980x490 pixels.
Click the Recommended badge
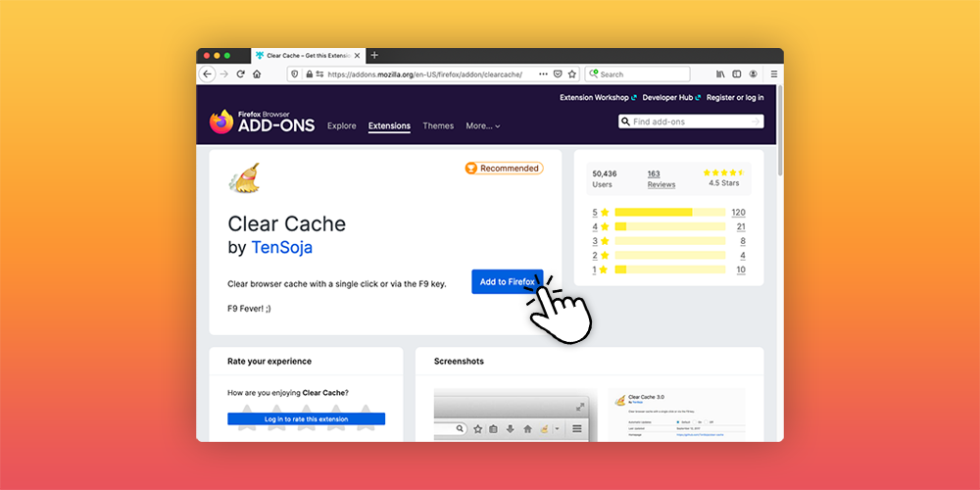click(504, 169)
